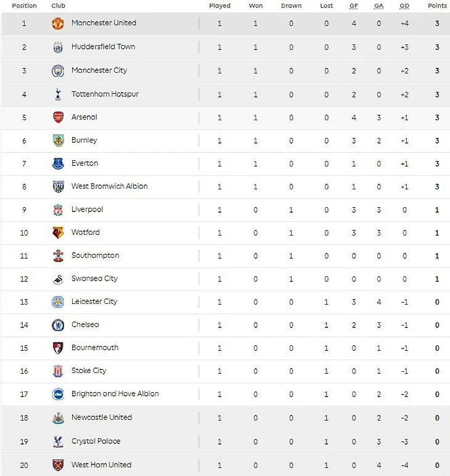Viewport: 450px width, 476px height.
Task: Click the Stoke City club badge
Action: (58, 371)
